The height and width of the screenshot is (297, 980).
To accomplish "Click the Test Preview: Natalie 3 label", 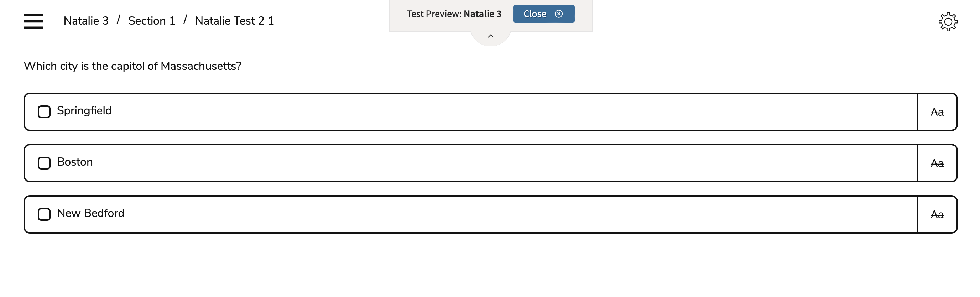I will (x=454, y=14).
